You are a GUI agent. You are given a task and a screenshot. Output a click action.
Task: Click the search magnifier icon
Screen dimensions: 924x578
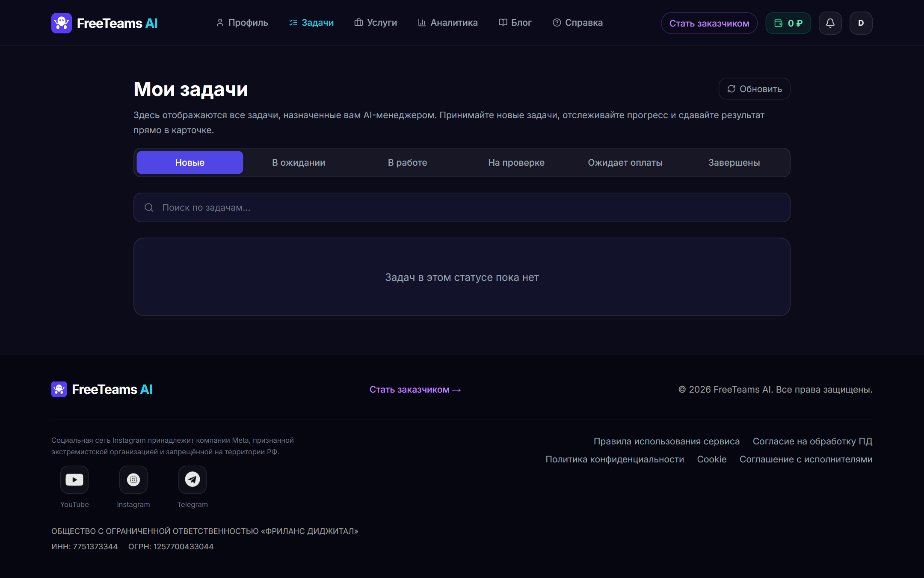pyautogui.click(x=149, y=208)
